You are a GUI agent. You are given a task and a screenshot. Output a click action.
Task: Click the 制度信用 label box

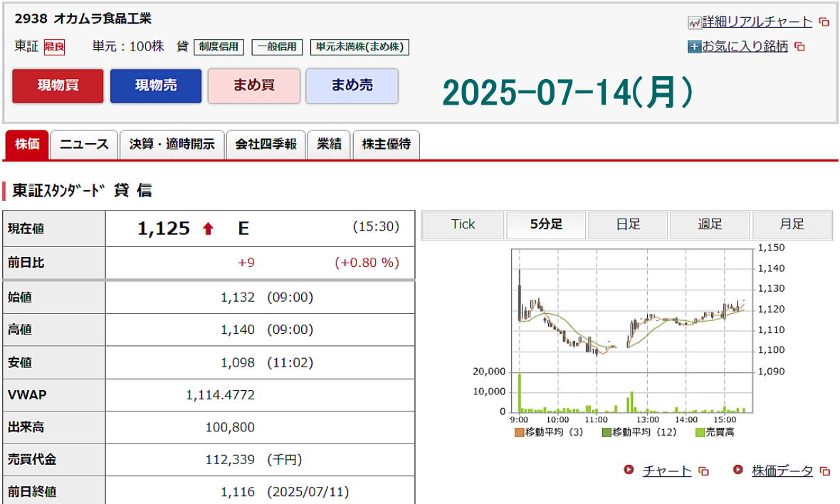coord(219,47)
